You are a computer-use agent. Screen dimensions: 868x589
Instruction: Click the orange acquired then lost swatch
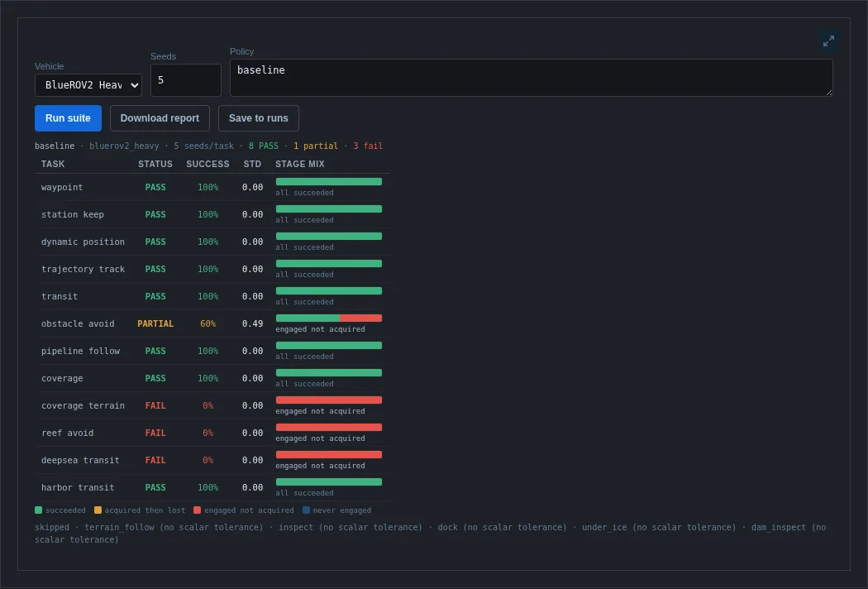[98, 510]
